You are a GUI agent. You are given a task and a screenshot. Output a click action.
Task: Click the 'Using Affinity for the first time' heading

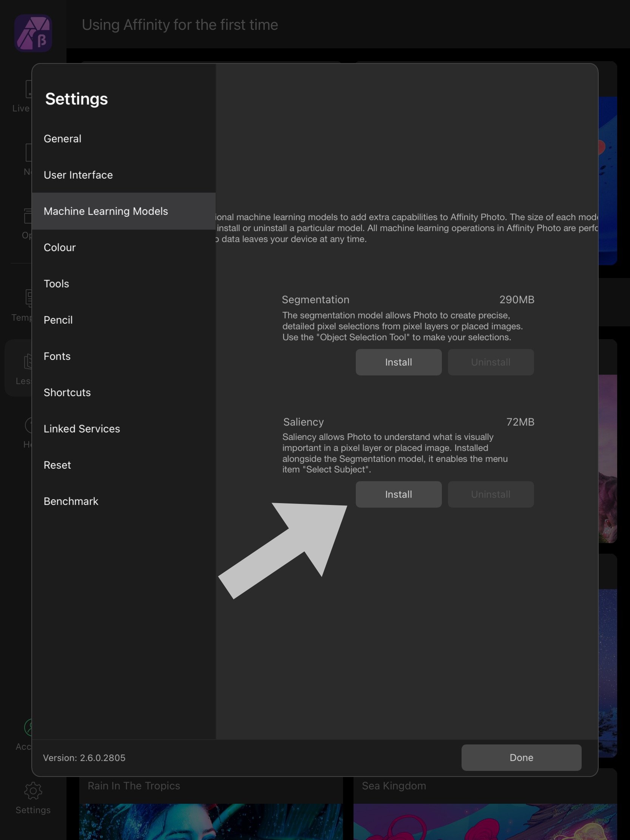point(180,25)
